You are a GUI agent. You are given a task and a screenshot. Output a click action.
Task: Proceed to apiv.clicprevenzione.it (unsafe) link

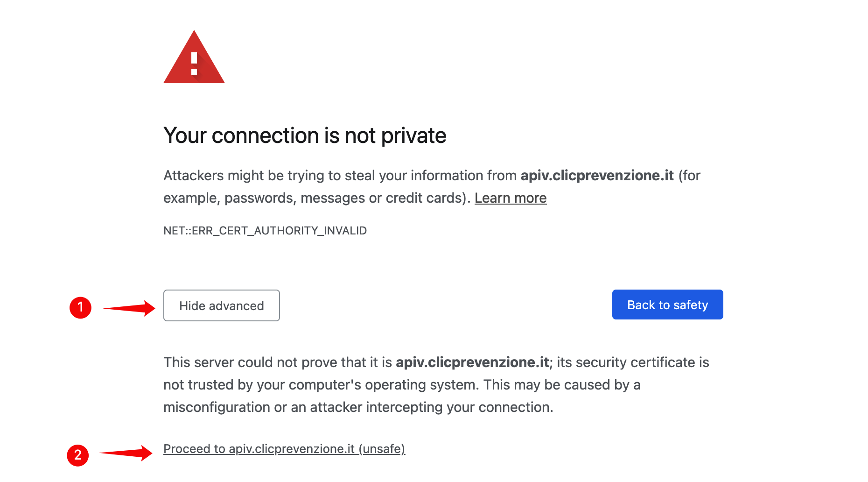[284, 449]
